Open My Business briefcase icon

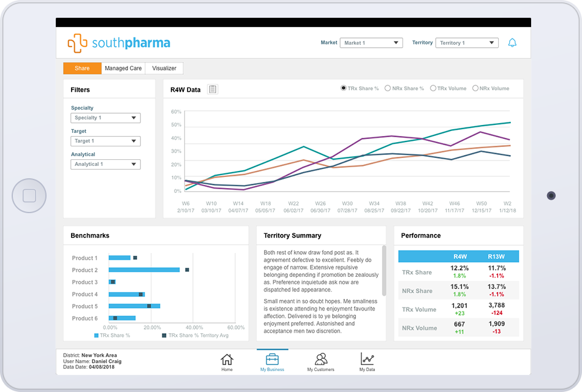pos(272,360)
